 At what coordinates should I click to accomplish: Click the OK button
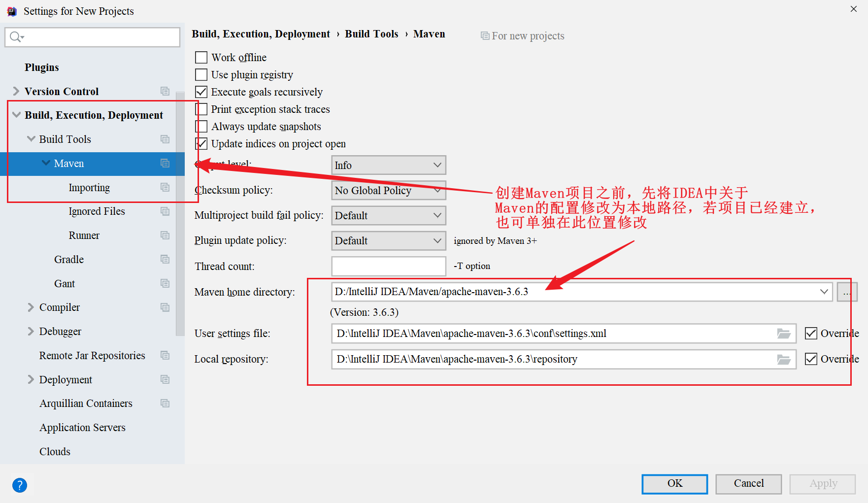674,484
